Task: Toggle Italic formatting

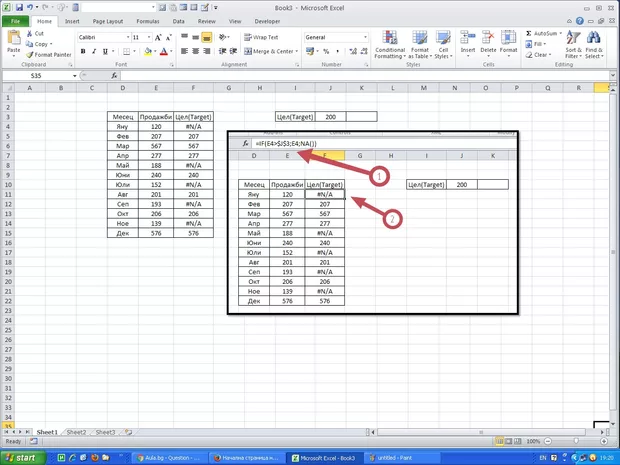Action: pos(94,51)
